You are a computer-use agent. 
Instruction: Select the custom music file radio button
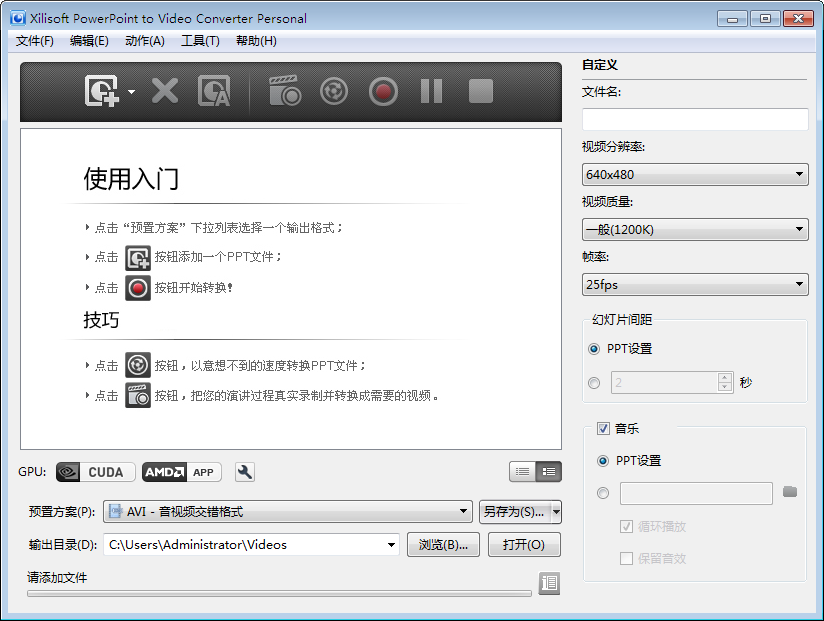[603, 493]
